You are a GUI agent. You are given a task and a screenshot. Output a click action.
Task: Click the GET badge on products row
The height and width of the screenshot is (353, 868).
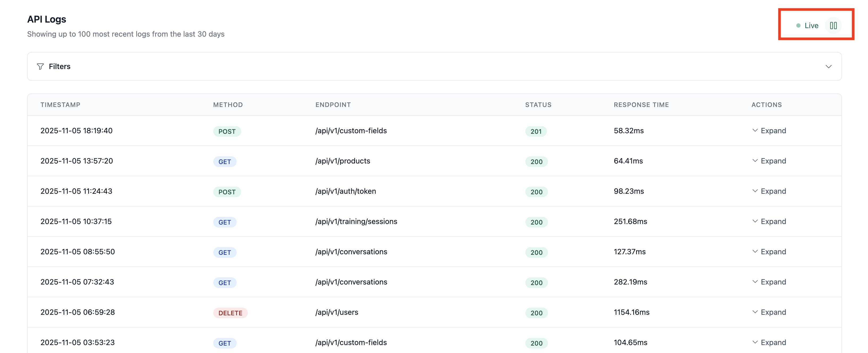click(224, 162)
